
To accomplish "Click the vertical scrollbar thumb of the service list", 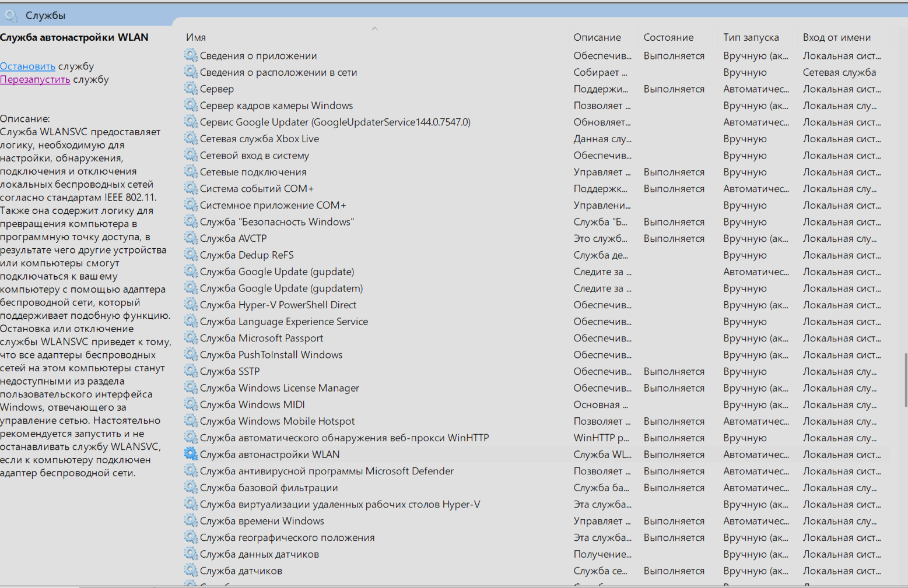I will click(x=905, y=379).
